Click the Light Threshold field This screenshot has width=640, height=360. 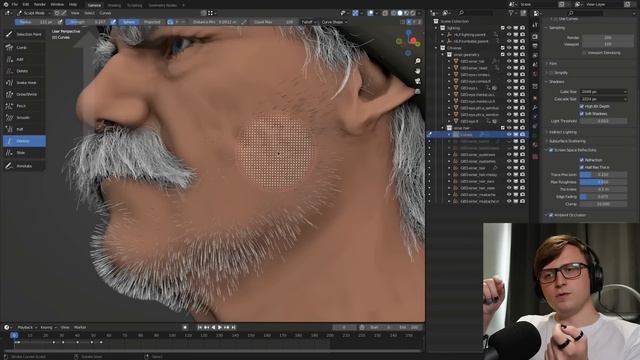click(x=603, y=121)
